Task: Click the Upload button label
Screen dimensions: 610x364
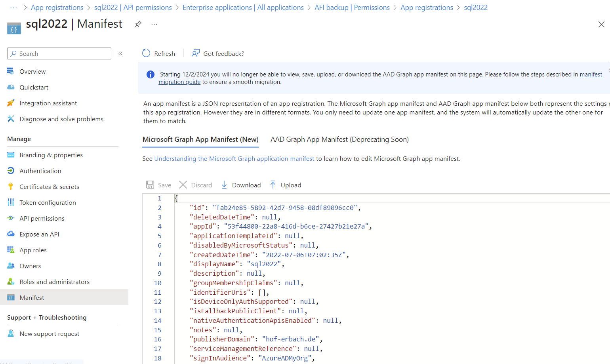Action: coord(291,185)
